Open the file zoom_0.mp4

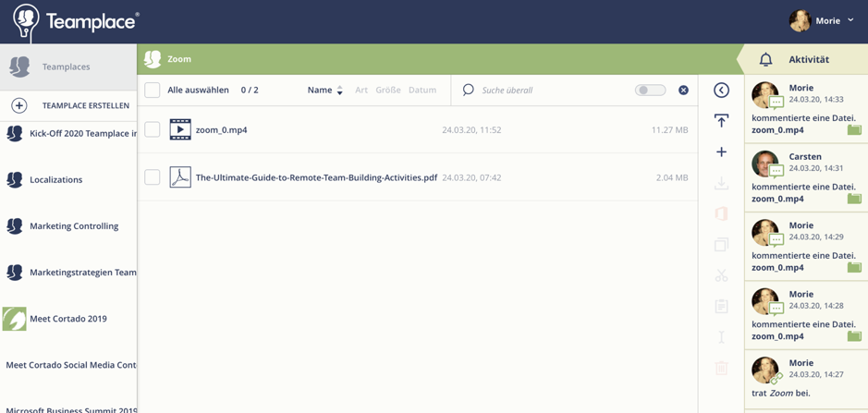(x=222, y=130)
